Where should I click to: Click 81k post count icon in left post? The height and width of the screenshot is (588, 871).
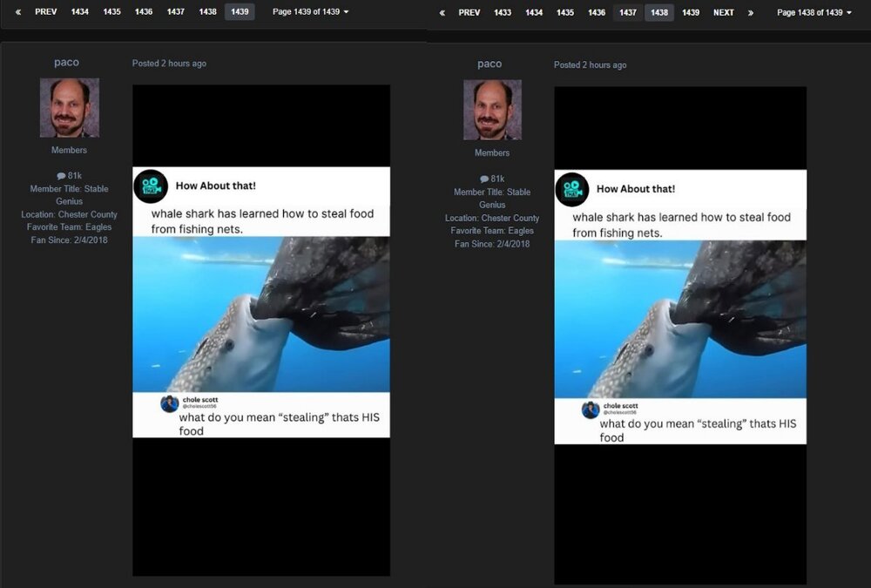[61, 176]
